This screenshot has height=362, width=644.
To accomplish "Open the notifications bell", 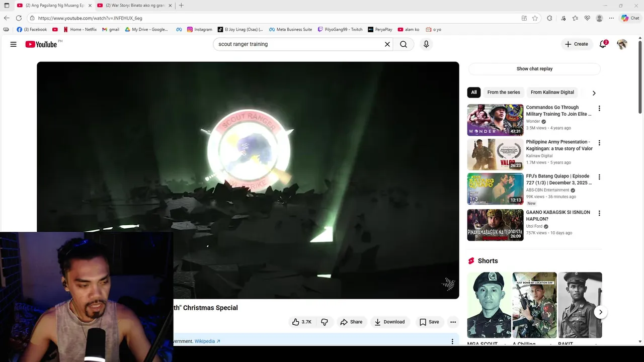I will [603, 44].
